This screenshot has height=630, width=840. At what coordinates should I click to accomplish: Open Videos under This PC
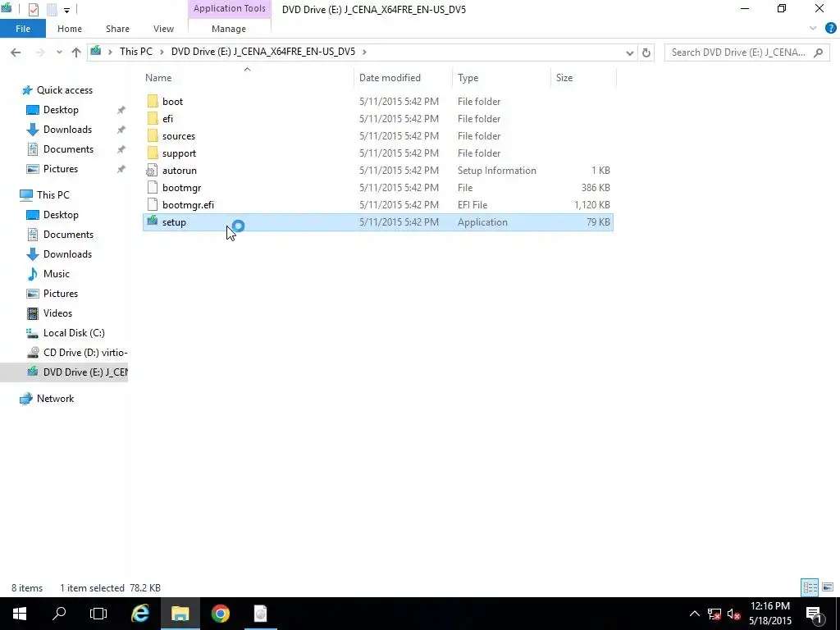(57, 313)
